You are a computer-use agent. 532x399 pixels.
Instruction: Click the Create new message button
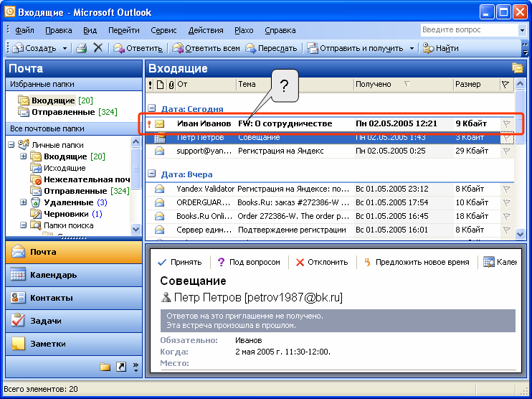coord(34,48)
